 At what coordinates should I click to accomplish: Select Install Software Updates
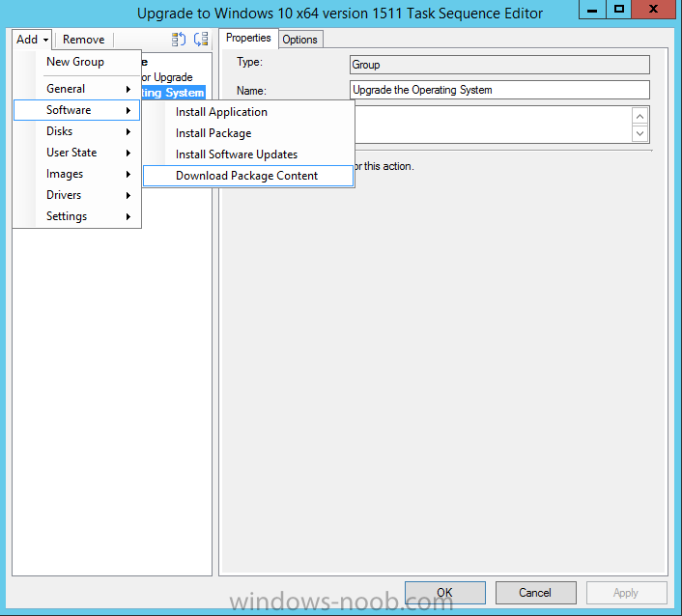pos(248,154)
